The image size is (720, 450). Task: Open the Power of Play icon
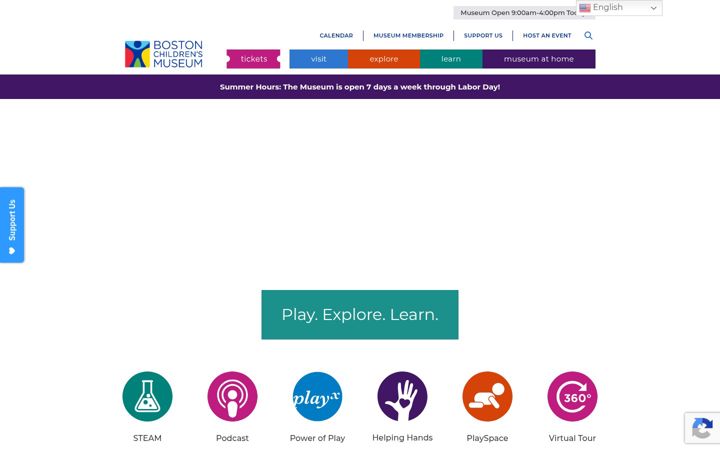317,396
